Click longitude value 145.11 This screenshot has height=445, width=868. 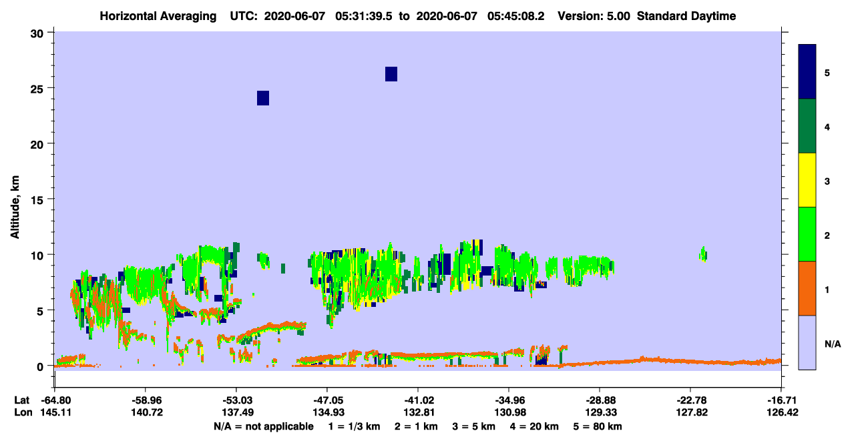pos(55,412)
